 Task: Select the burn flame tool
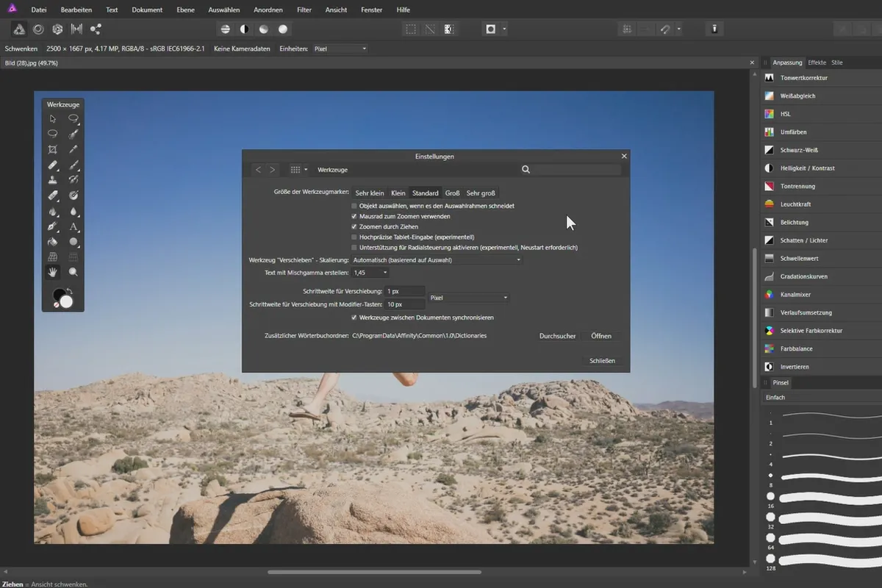(x=53, y=211)
